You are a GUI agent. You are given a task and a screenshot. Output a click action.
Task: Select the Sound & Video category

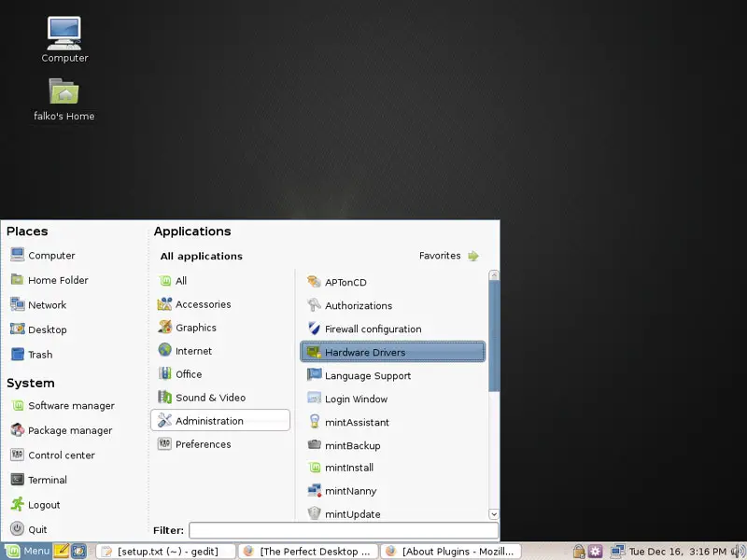coord(220,398)
